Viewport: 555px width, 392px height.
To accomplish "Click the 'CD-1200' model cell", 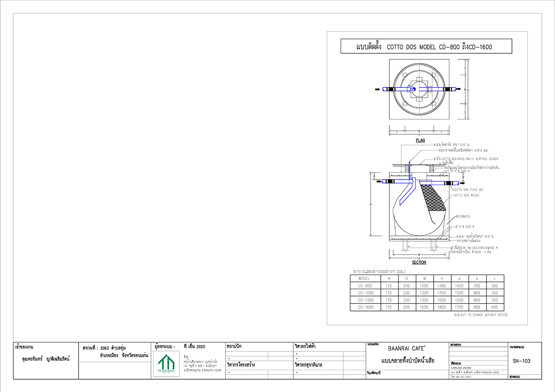I will coord(365,300).
